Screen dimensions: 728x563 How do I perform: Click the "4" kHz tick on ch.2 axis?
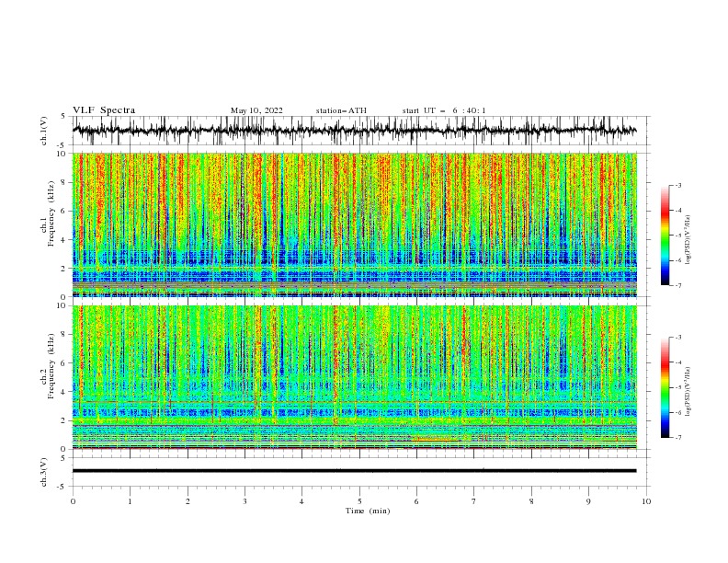tap(63, 392)
